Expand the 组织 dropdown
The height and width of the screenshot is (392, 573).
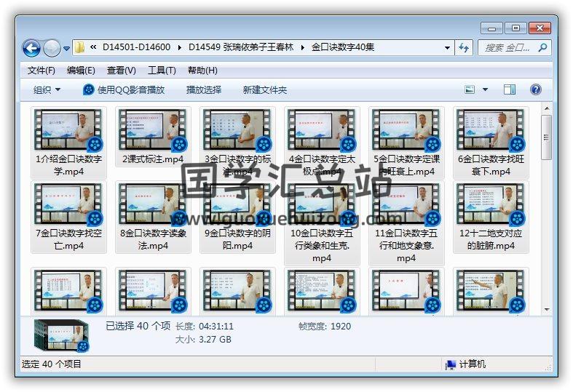(47, 89)
